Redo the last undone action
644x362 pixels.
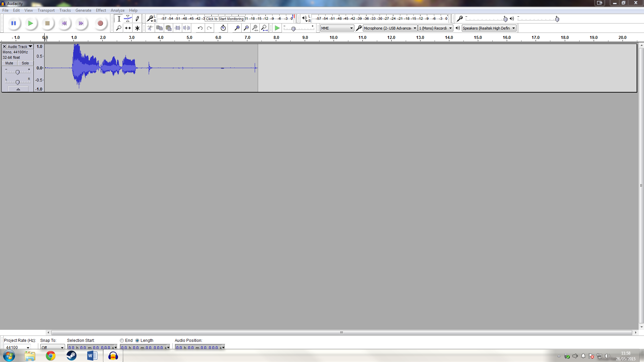209,28
